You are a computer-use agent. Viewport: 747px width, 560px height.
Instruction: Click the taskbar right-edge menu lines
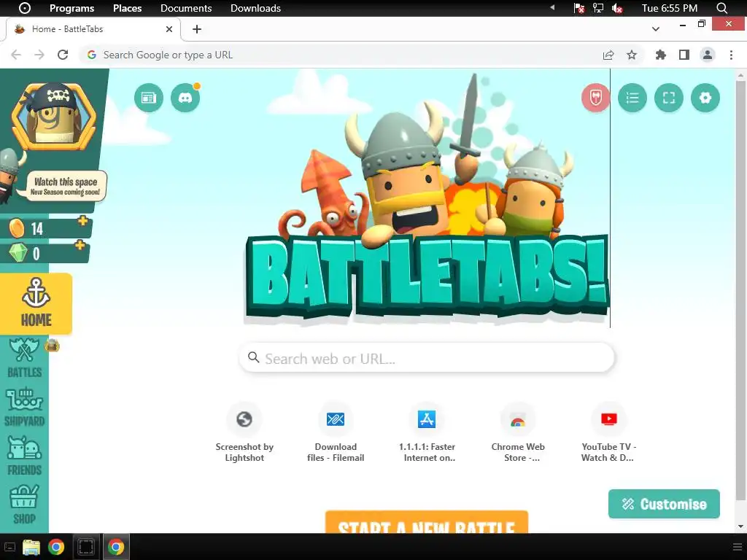point(737,547)
